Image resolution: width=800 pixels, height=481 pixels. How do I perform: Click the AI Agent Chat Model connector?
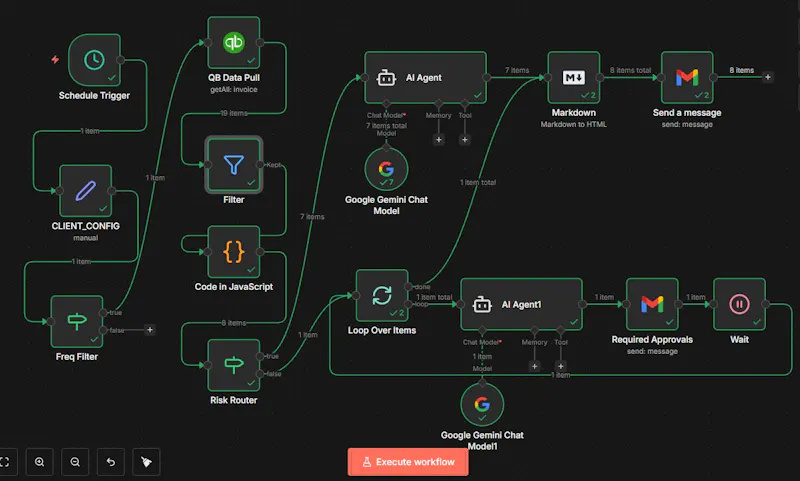pyautogui.click(x=386, y=104)
